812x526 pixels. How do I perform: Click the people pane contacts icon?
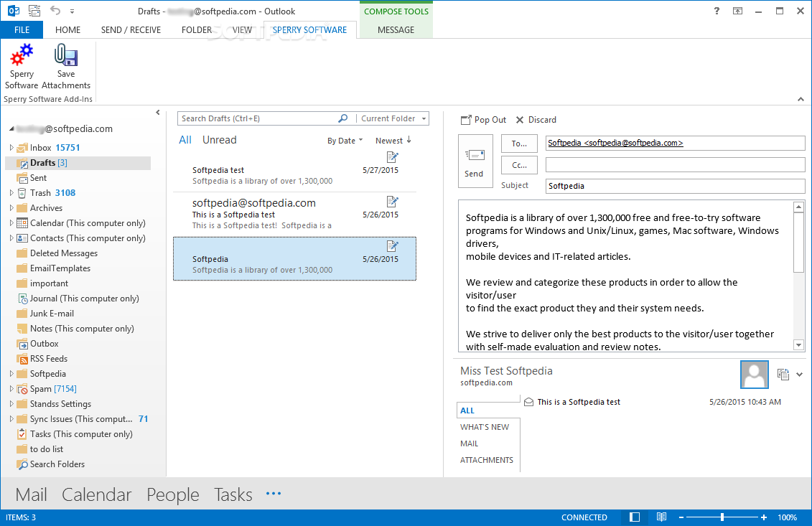pyautogui.click(x=783, y=374)
